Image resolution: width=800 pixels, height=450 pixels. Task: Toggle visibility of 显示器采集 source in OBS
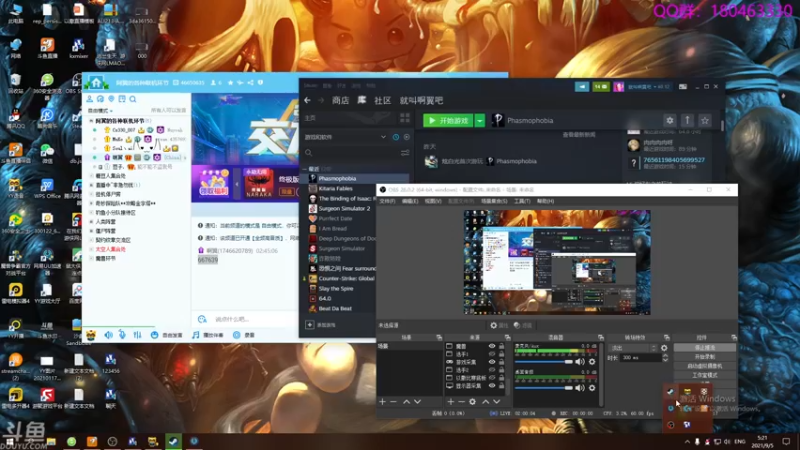click(x=492, y=386)
